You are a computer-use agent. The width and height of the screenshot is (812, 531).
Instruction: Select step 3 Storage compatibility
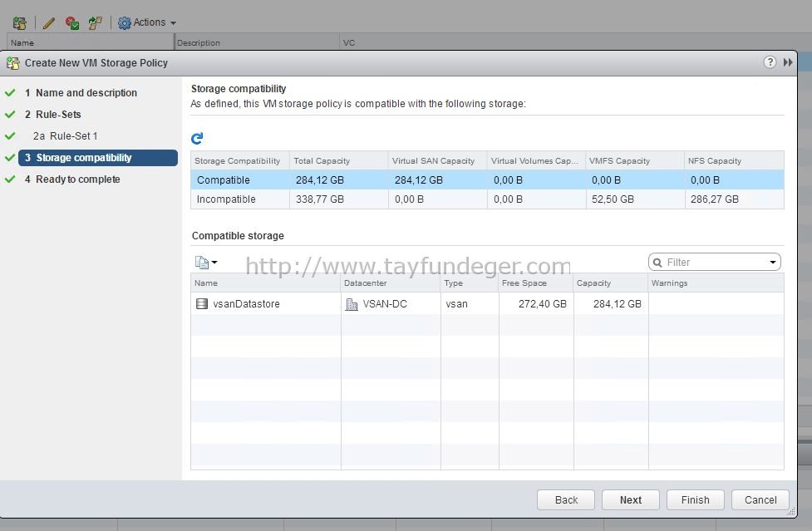click(98, 158)
